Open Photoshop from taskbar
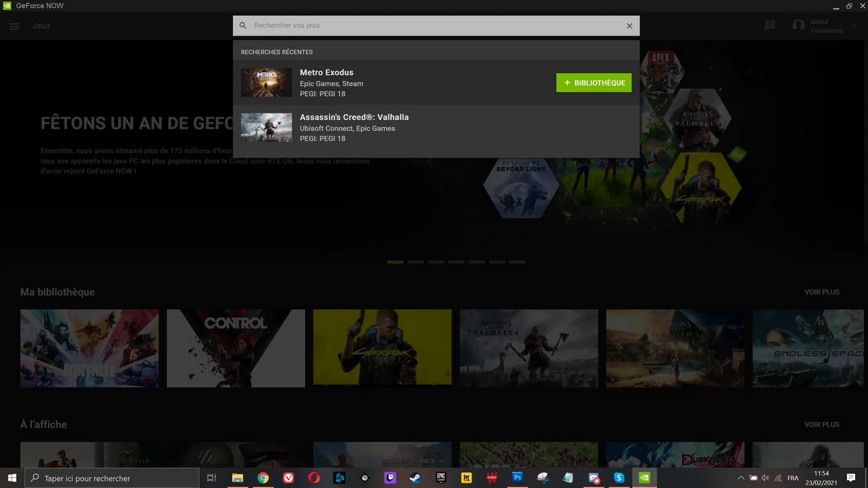This screenshot has height=488, width=868. (517, 478)
